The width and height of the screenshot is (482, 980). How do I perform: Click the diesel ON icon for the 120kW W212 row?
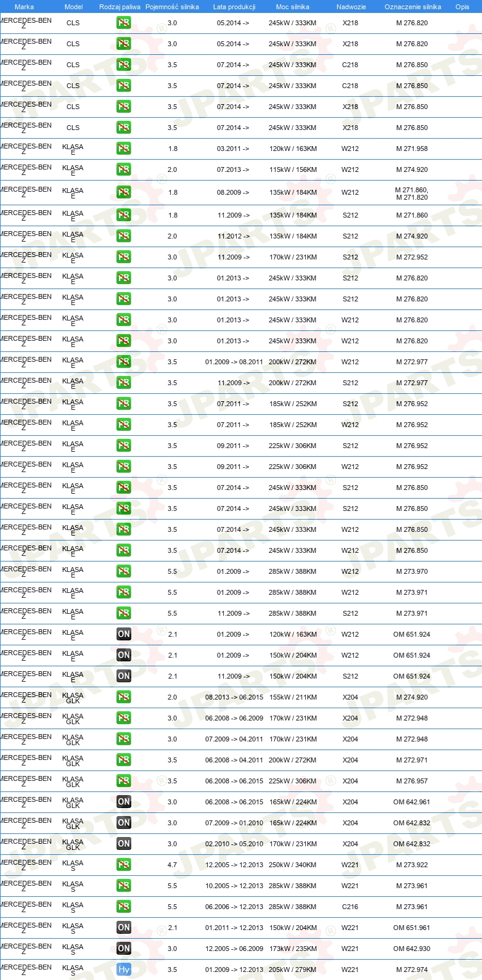(x=124, y=634)
